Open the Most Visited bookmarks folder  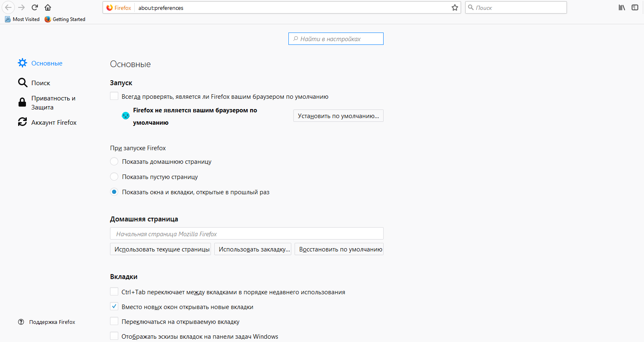click(22, 19)
